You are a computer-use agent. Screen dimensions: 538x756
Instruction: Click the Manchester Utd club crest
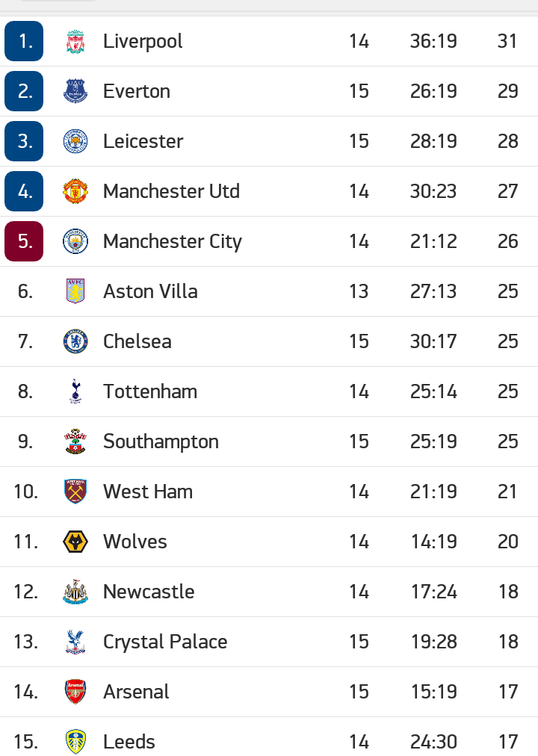point(75,191)
